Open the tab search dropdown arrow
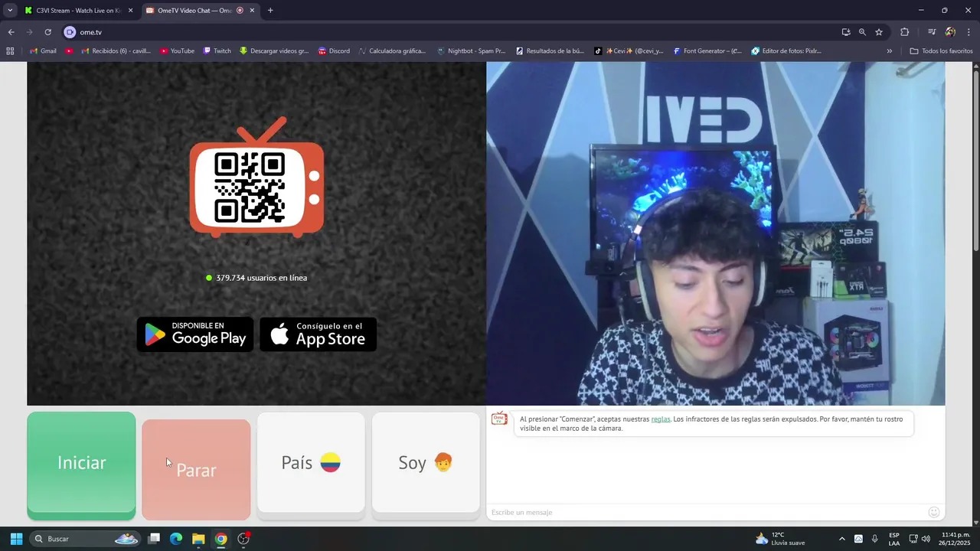This screenshot has width=980, height=551. coord(10,11)
